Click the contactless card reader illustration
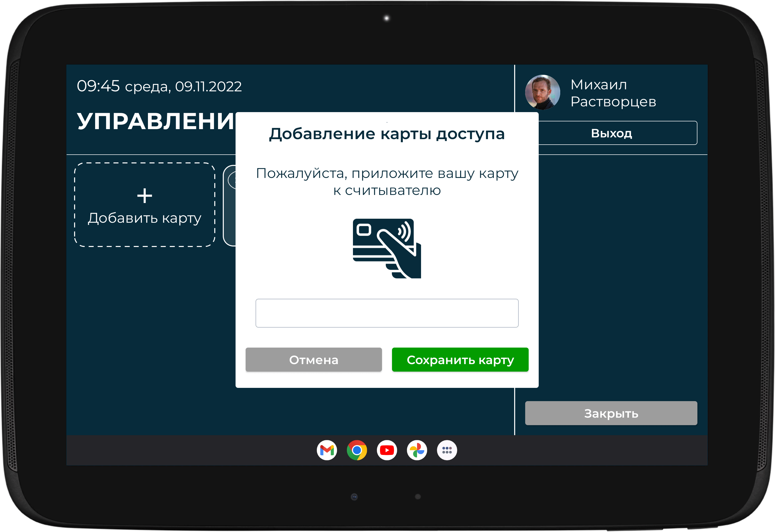This screenshot has height=532, width=775. (387, 248)
